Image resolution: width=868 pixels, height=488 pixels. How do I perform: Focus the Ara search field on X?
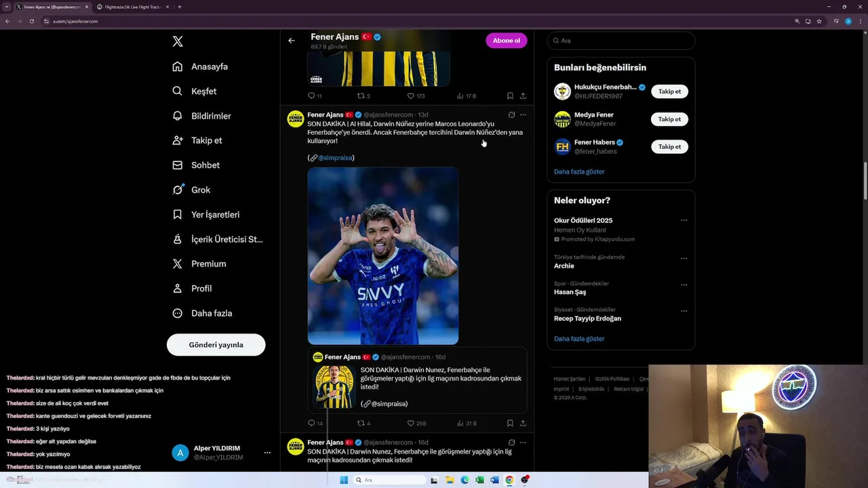point(621,41)
